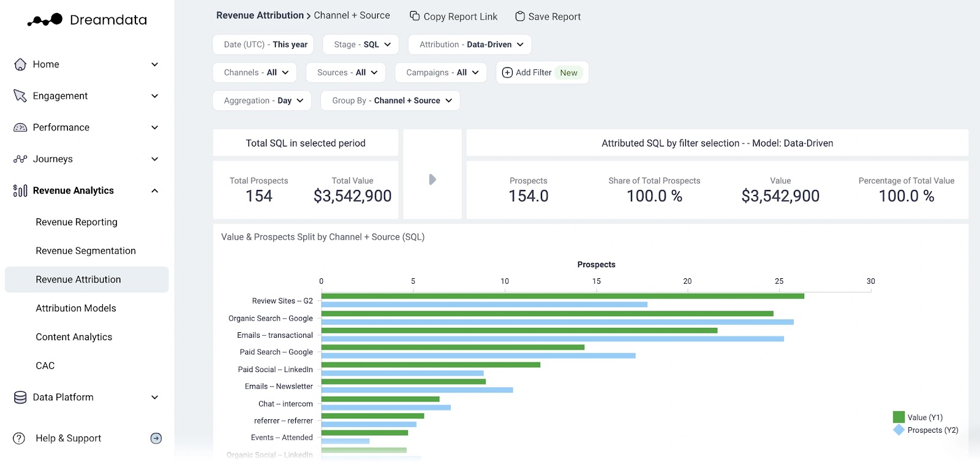The width and height of the screenshot is (980, 467).
Task: Go to Attribution Models page
Action: coord(76,308)
